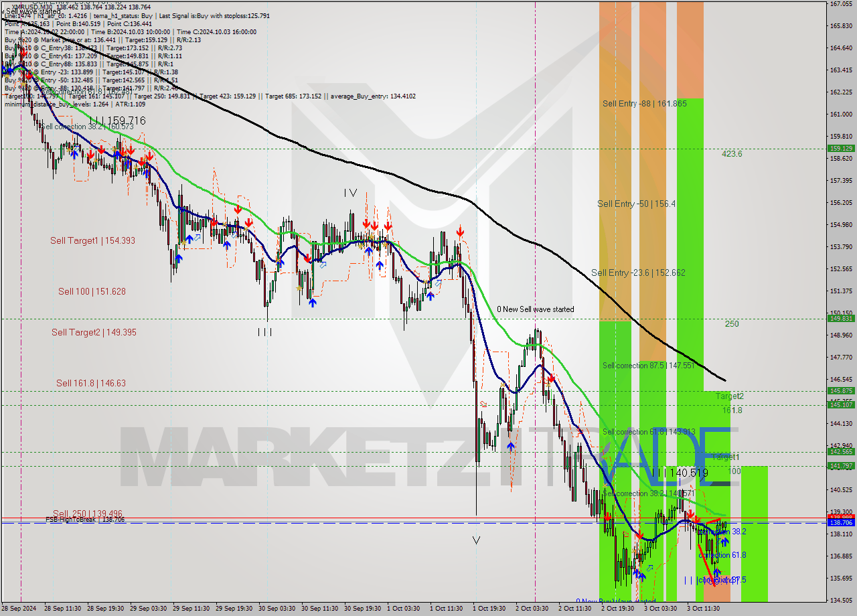This screenshot has height=616, width=857.
Task: Select the '0 New Sell wave started' annotation
Action: 535,309
